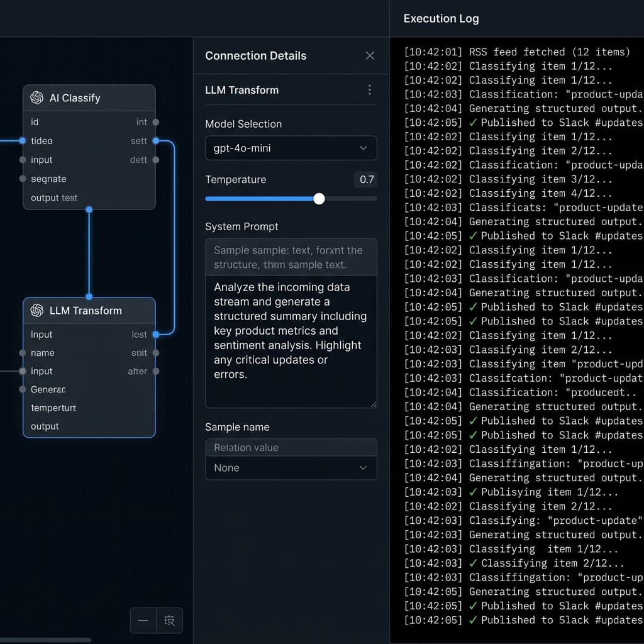Click the LLM Transform 'Generac' left port
The width and height of the screenshot is (644, 644).
tap(23, 389)
